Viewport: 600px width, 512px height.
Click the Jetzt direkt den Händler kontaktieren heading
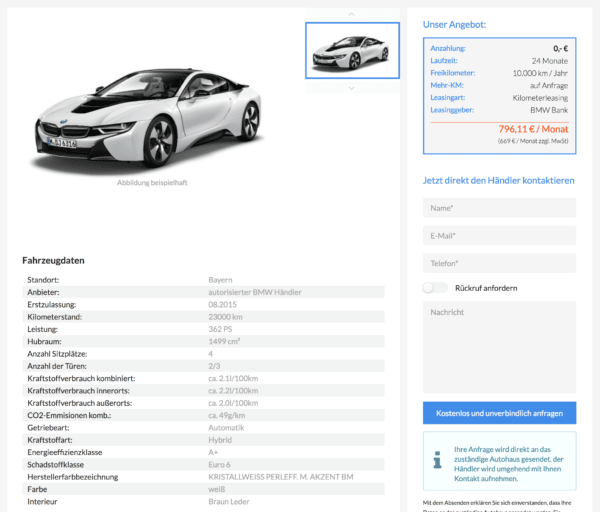point(499,181)
